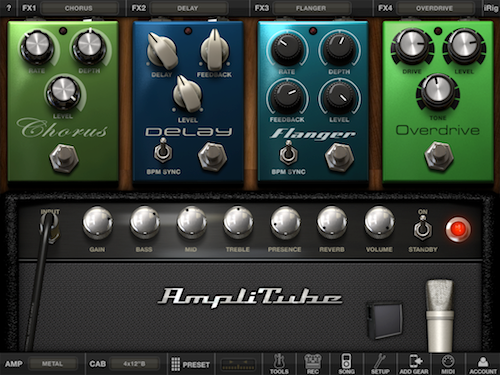This screenshot has width=500, height=375.
Task: Click the Overdrive pedal LED indicator
Action: (x=438, y=31)
